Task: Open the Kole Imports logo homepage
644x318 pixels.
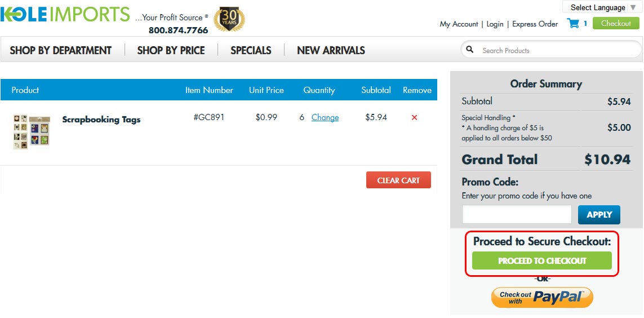Action: (x=65, y=15)
